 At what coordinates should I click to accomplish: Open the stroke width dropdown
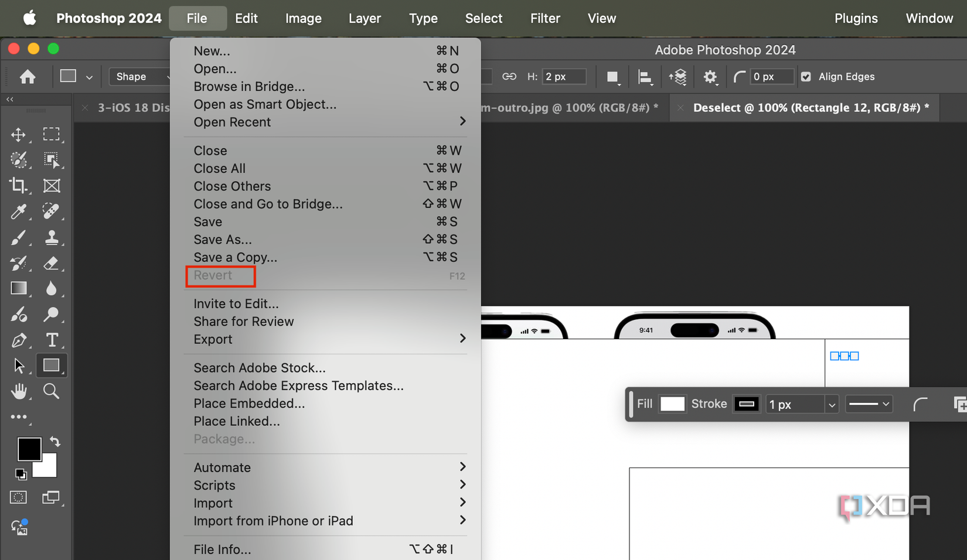832,404
